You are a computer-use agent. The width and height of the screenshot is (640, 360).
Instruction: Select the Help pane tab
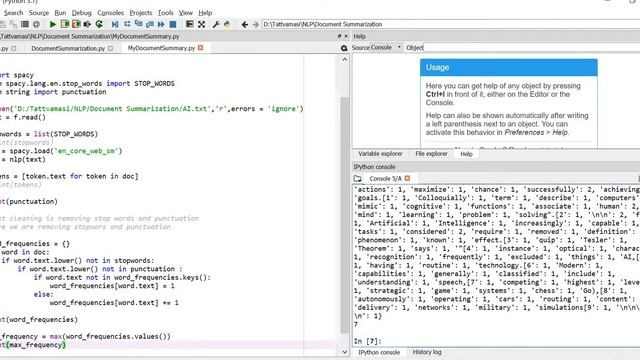point(466,154)
